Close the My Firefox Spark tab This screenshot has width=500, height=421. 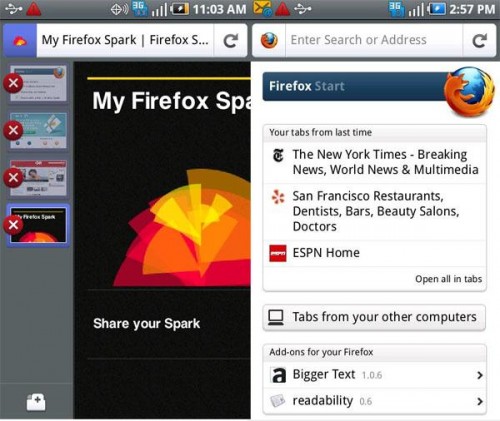(x=13, y=225)
